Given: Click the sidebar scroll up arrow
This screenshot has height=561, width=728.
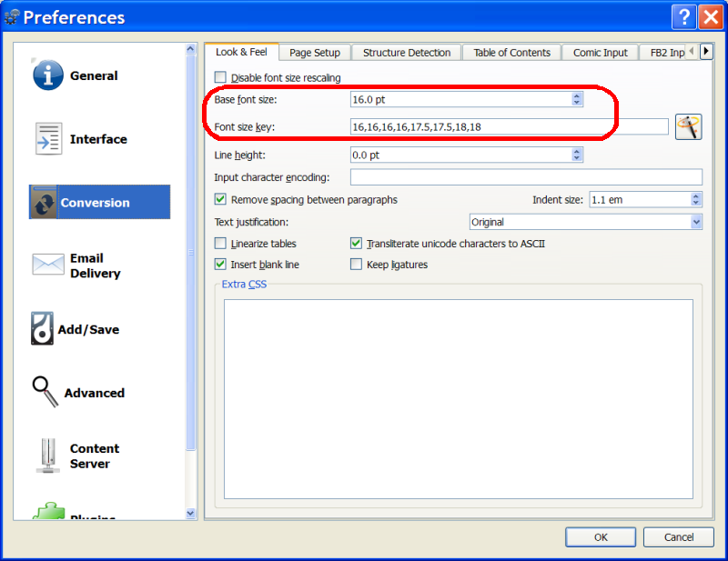Looking at the screenshot, I should pyautogui.click(x=191, y=48).
